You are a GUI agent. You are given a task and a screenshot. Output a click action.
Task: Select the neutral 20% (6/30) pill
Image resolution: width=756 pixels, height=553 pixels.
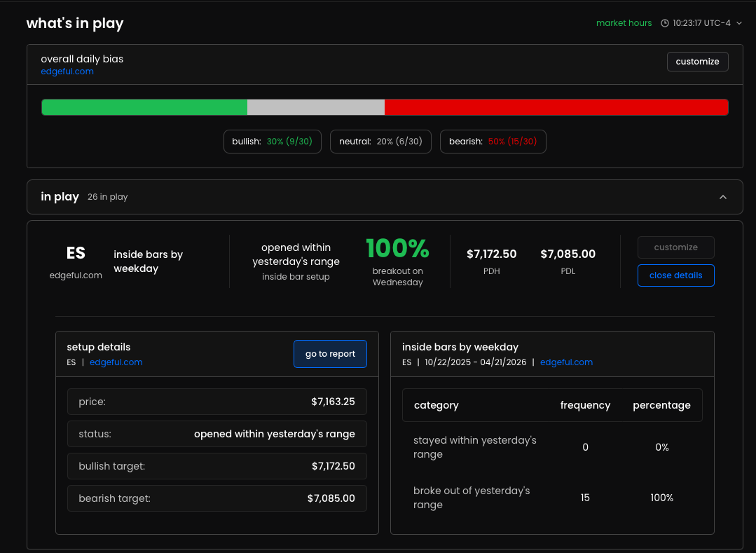[380, 142]
